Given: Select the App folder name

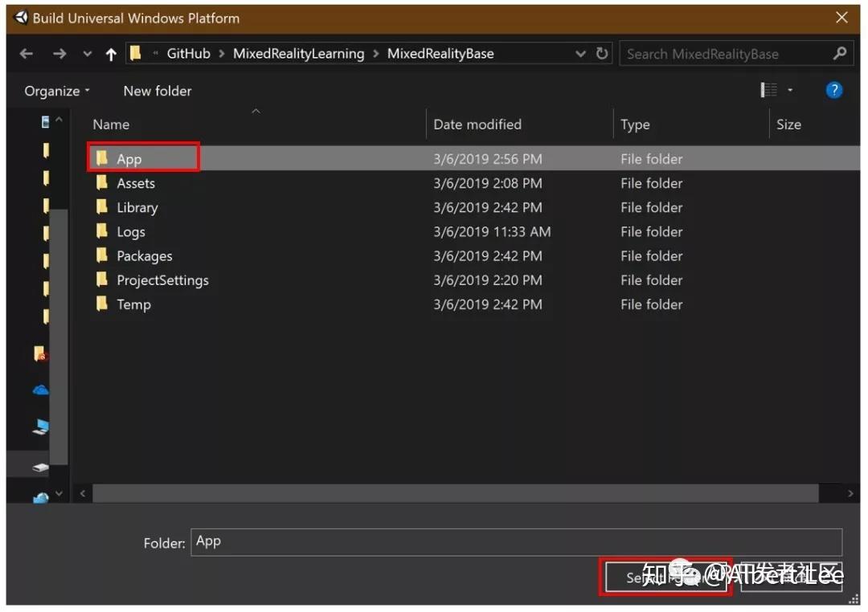Looking at the screenshot, I should click(x=129, y=159).
